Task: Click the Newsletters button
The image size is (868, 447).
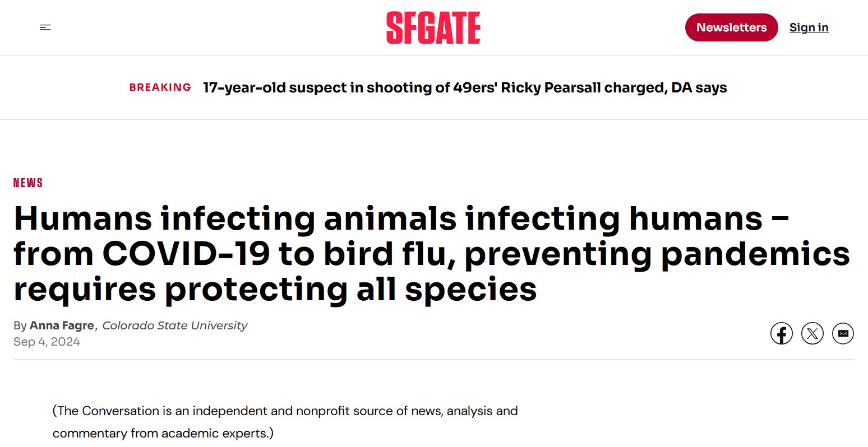Action: [x=731, y=27]
